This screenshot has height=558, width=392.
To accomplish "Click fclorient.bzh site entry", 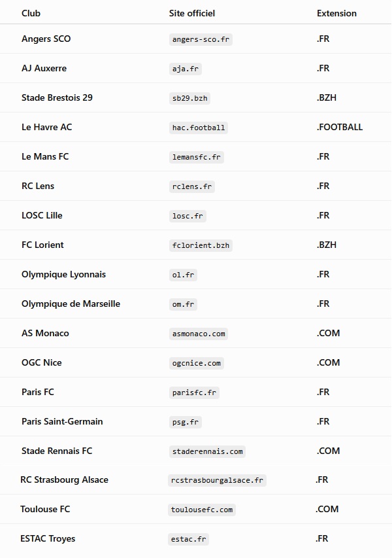I will click(201, 245).
